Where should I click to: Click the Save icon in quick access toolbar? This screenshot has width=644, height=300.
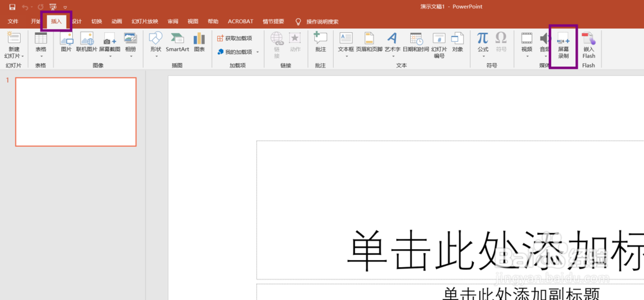point(12,7)
